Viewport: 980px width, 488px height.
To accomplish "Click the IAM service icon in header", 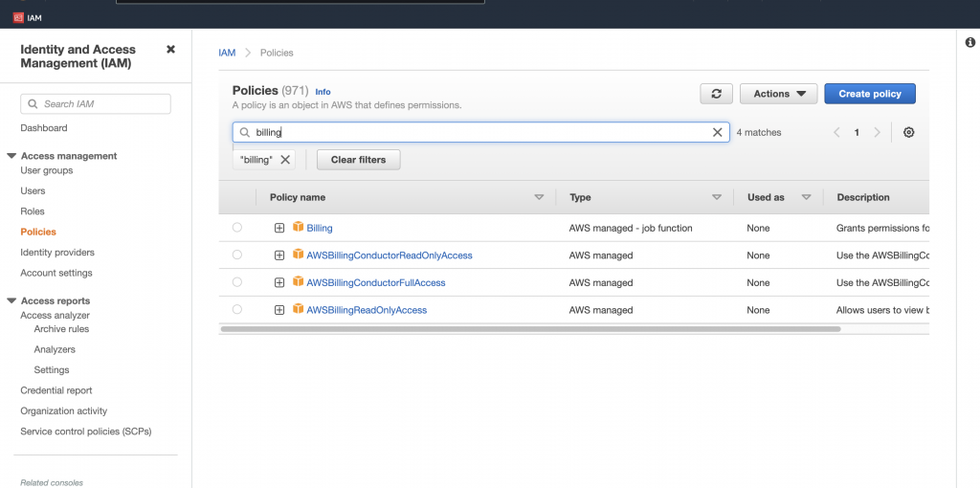I will tap(18, 17).
